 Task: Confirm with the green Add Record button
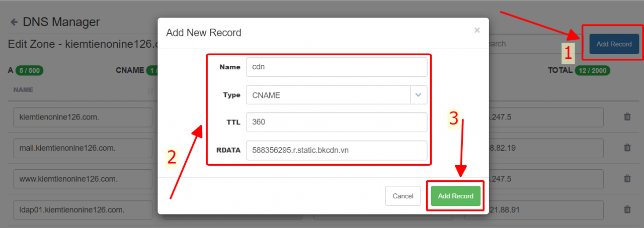455,196
